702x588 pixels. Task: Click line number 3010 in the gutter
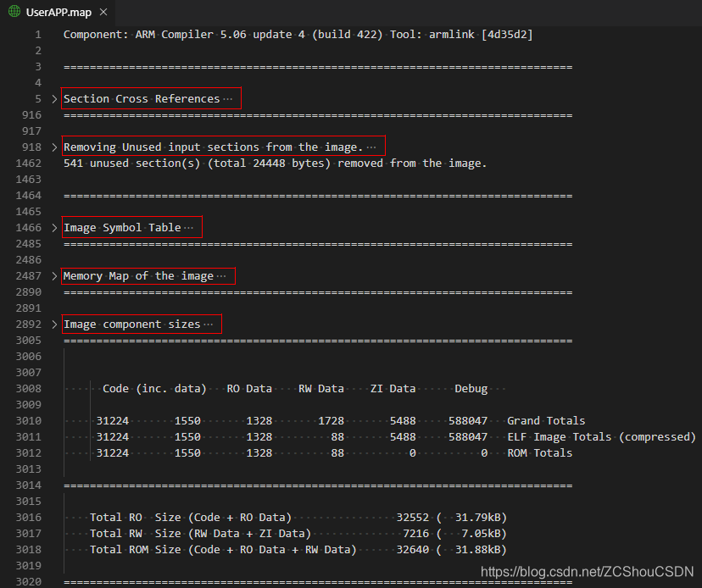[28, 421]
